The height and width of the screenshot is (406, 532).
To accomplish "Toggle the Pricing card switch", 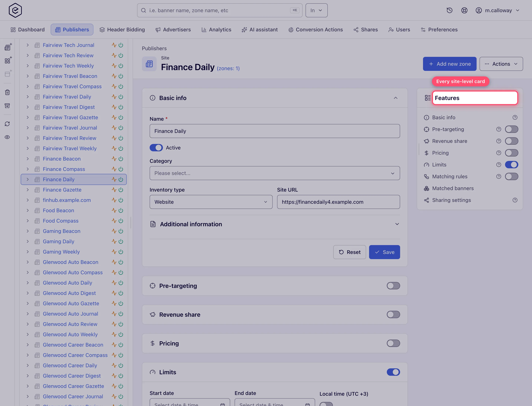I will (x=393, y=343).
